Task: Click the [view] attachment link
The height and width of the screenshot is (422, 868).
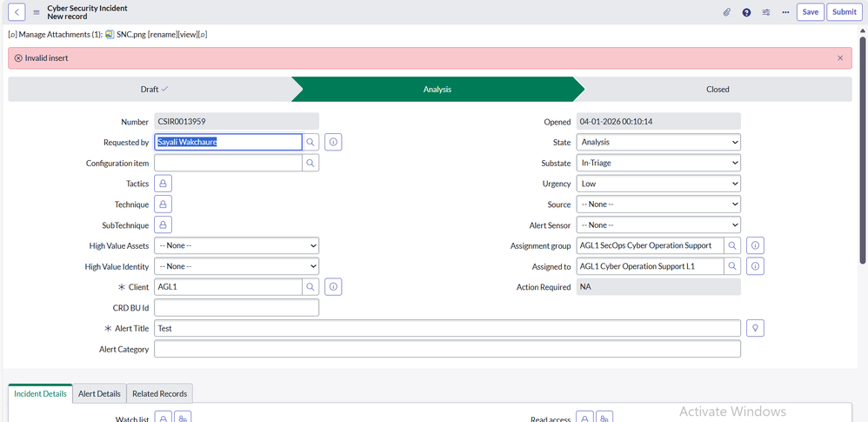Action: click(188, 34)
